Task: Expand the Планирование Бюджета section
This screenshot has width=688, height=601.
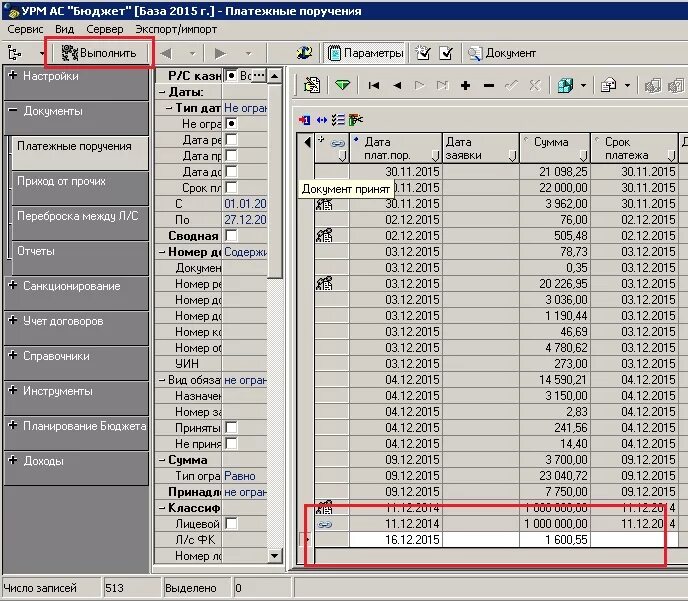Action: click(x=13, y=425)
